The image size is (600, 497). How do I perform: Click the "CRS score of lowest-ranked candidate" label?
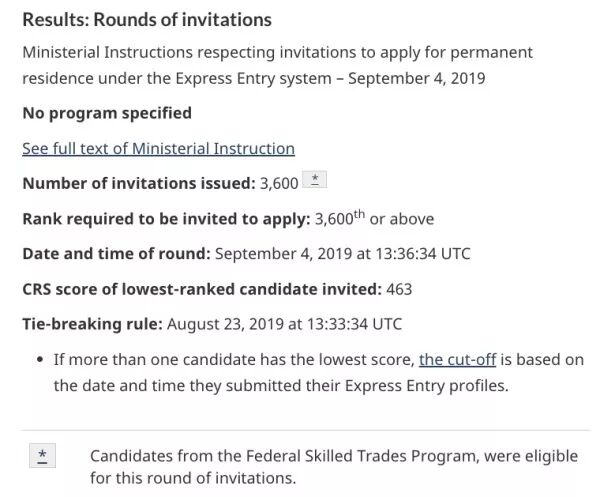202,289
